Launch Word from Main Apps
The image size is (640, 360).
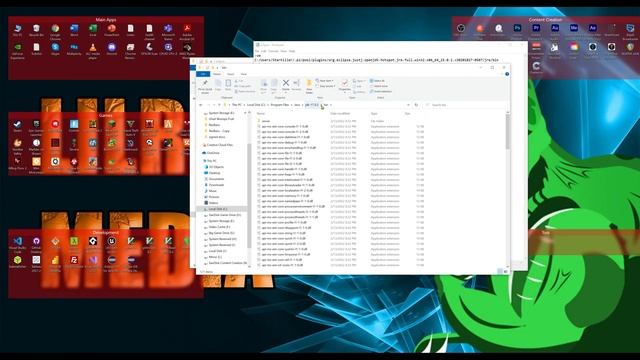tap(74, 30)
